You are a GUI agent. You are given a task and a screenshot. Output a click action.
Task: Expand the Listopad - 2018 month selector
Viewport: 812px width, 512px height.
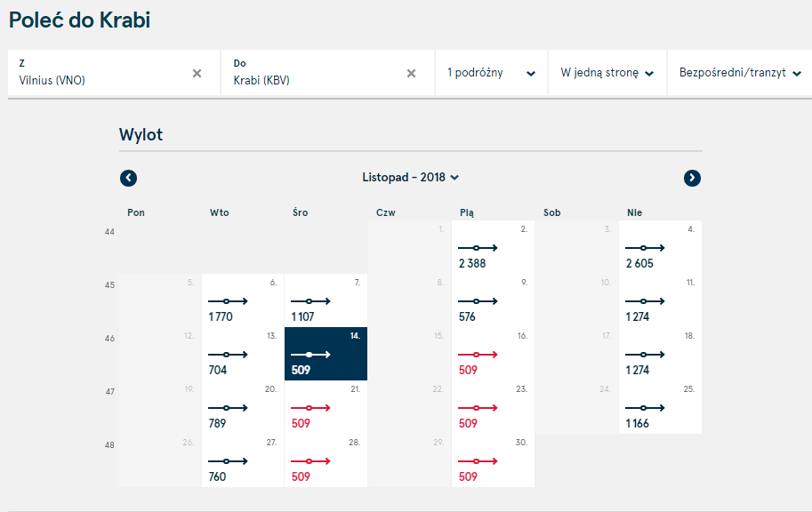[411, 178]
